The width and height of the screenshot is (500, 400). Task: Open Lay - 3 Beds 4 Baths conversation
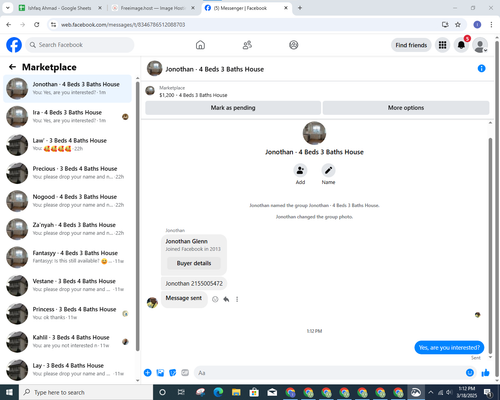tap(67, 370)
